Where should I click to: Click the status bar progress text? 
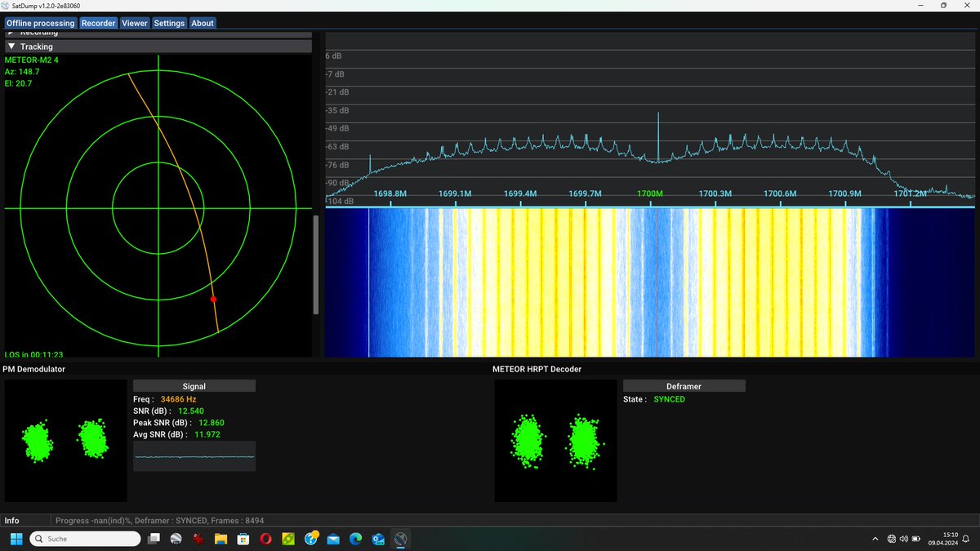(159, 521)
